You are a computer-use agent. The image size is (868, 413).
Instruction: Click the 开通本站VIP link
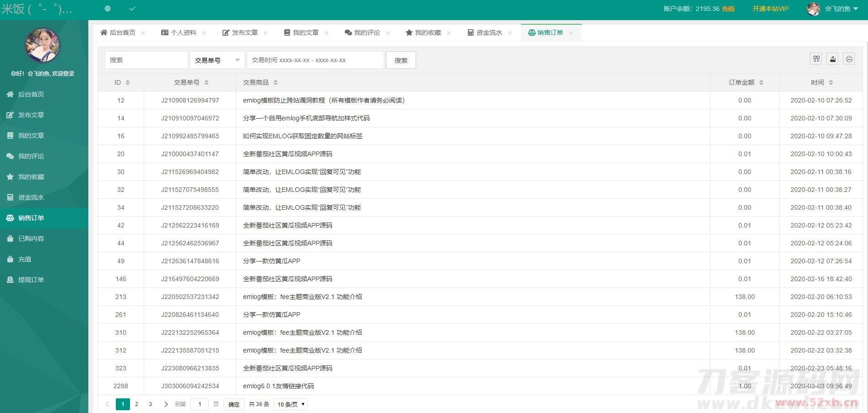pos(770,9)
